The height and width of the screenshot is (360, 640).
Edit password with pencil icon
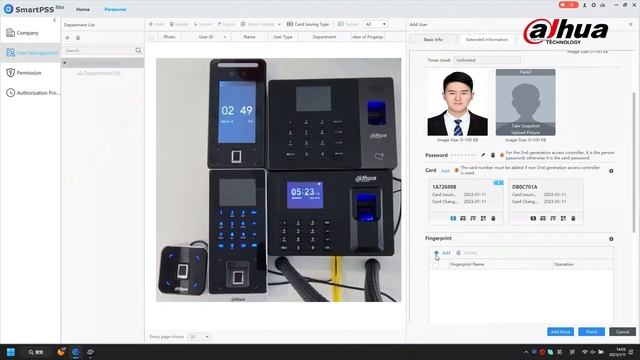click(x=483, y=155)
